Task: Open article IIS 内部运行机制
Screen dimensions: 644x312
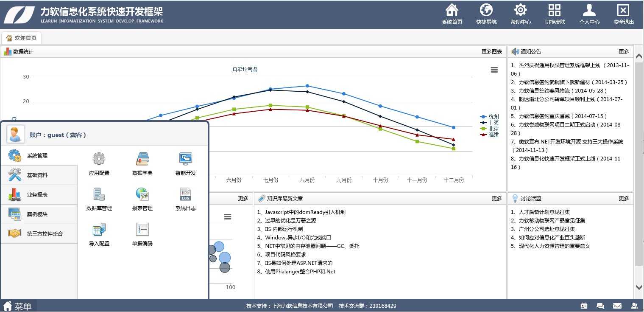Action: pos(280,229)
